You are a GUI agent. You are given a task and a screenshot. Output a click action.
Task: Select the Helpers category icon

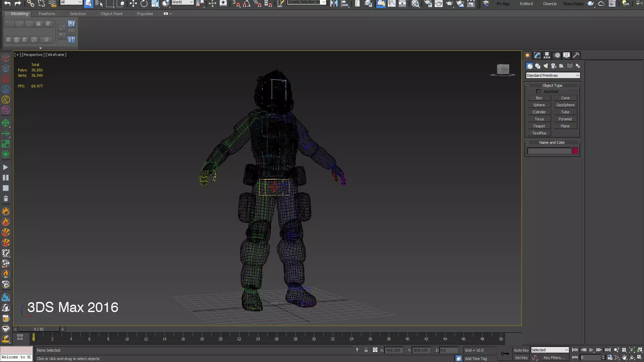point(562,66)
